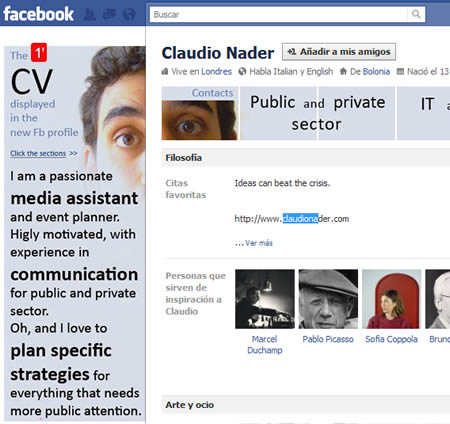Viewport: 450px width, 424px height.
Task: Open the Bolonia hometown link
Action: (x=376, y=71)
